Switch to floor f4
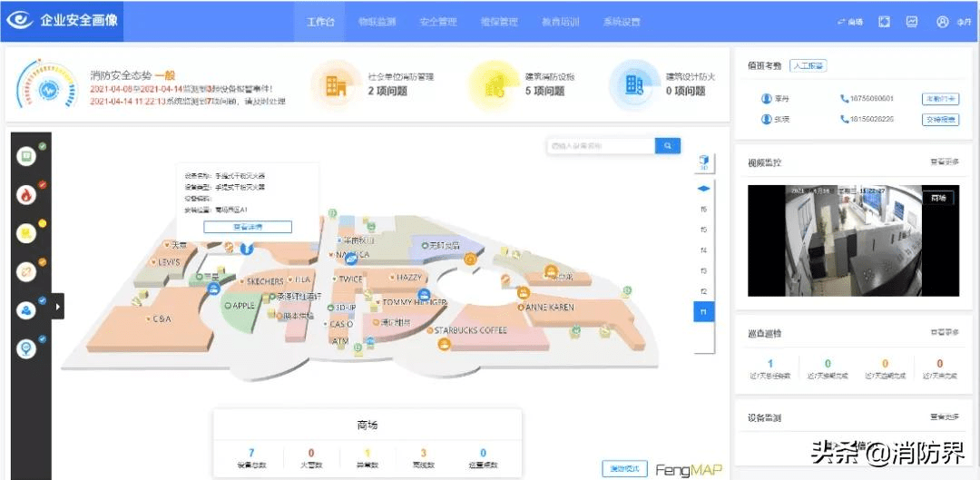980x480 pixels. pos(704,250)
